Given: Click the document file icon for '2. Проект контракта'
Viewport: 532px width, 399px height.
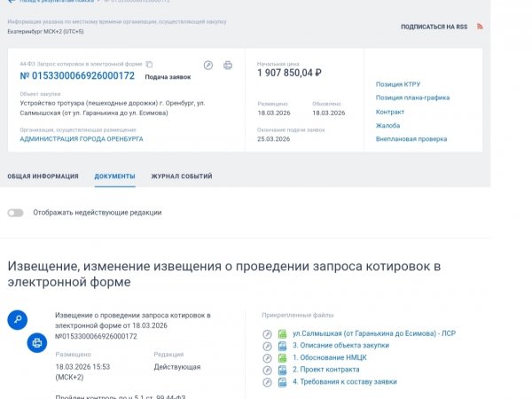Looking at the screenshot, I should [x=282, y=370].
